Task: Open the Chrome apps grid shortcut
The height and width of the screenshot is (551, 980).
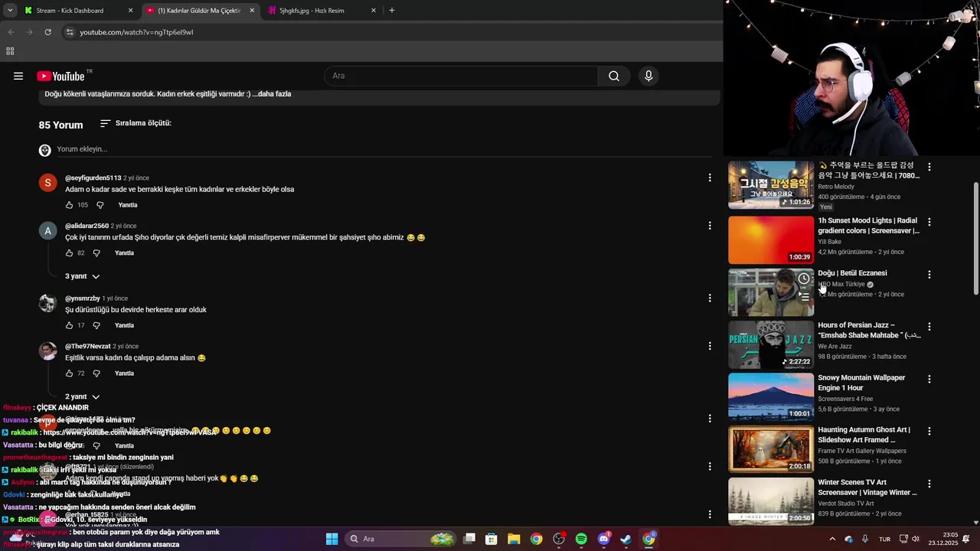Action: coord(10,51)
